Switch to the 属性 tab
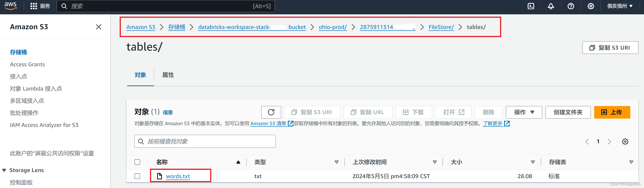Screen dimensions: 644x188 click(x=168, y=75)
